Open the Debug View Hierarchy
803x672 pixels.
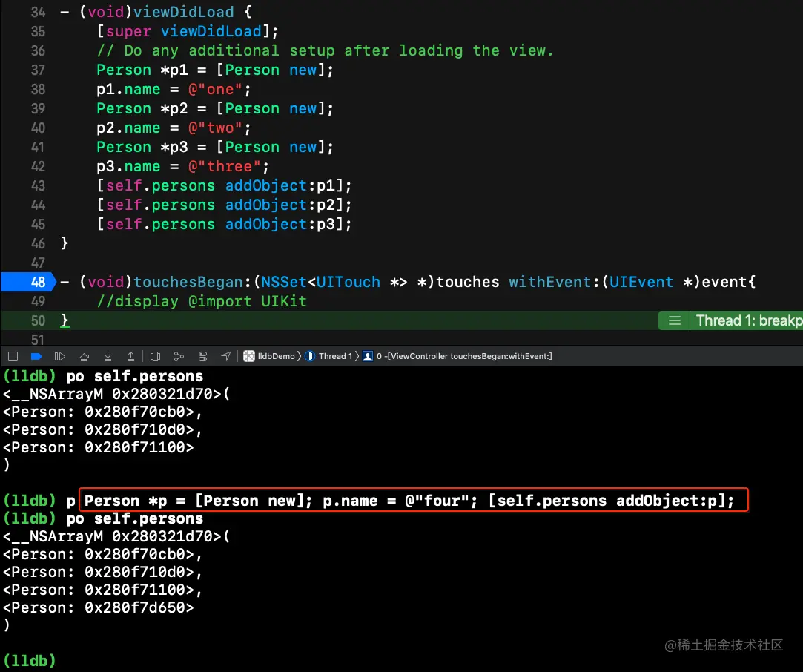pyautogui.click(x=156, y=356)
